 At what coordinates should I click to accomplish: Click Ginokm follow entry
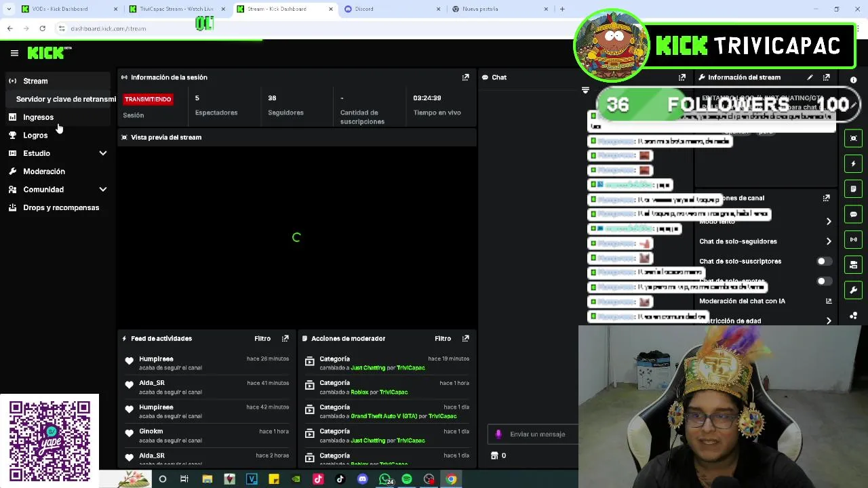tap(207, 435)
